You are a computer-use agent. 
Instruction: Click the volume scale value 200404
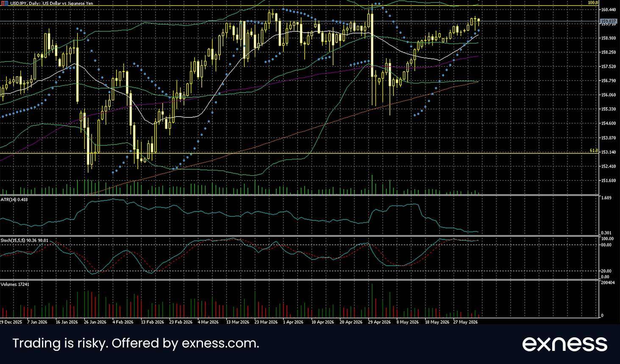click(x=608, y=282)
